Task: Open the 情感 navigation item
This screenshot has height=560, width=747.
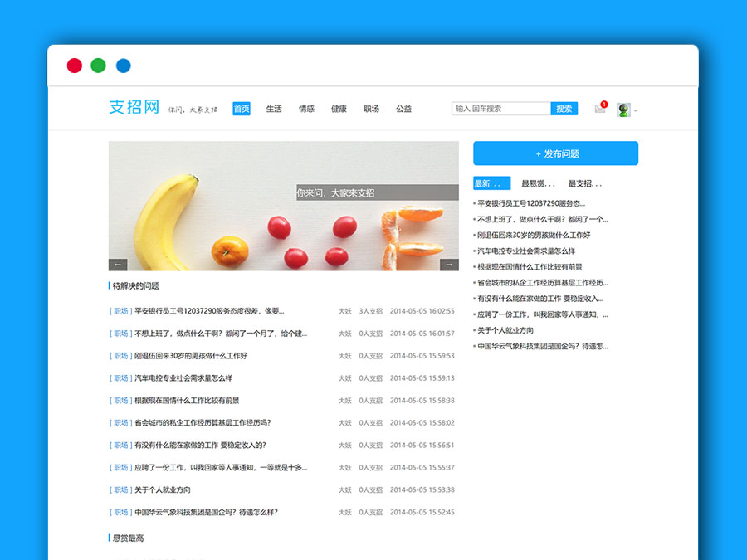Action: tap(305, 109)
